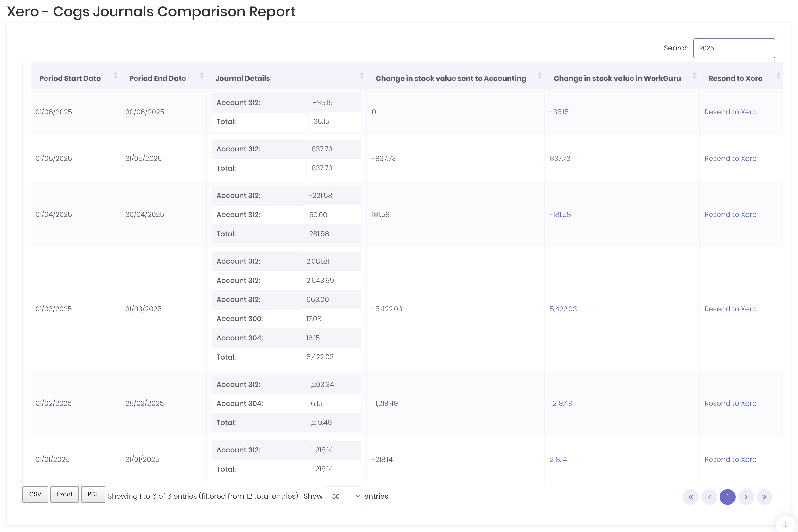The height and width of the screenshot is (532, 798).
Task: Resend to Xero for June 2025
Action: 730,112
